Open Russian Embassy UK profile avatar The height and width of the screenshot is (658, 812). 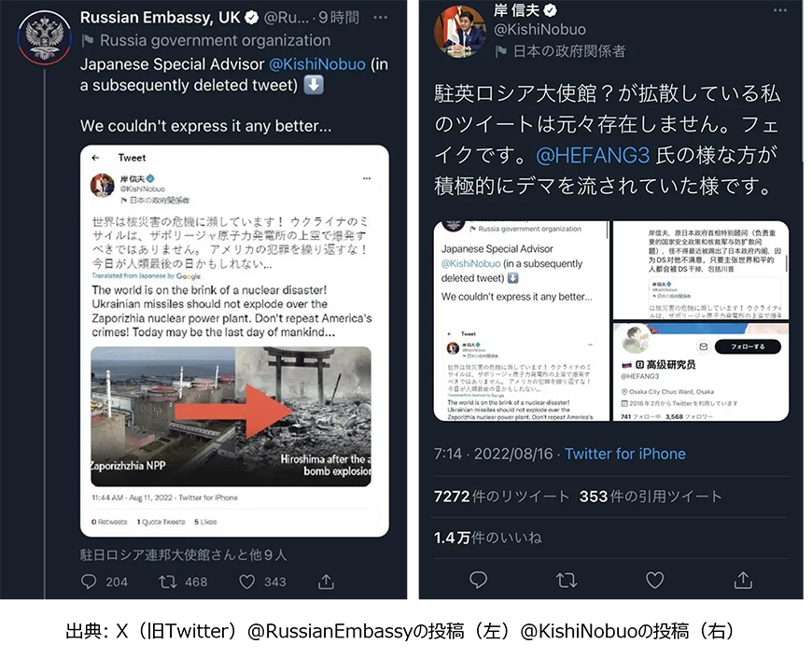(44, 36)
